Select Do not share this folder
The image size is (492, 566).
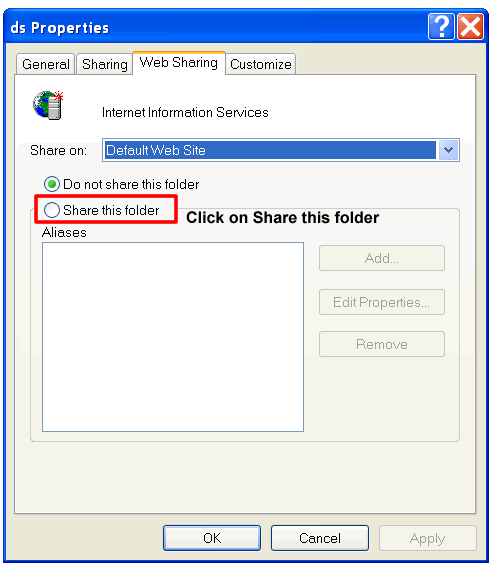[x=121, y=184]
